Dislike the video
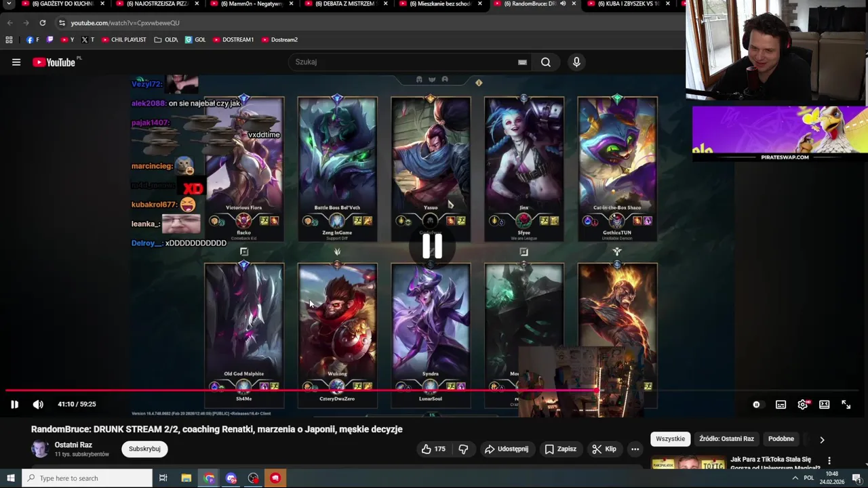 coord(464,449)
